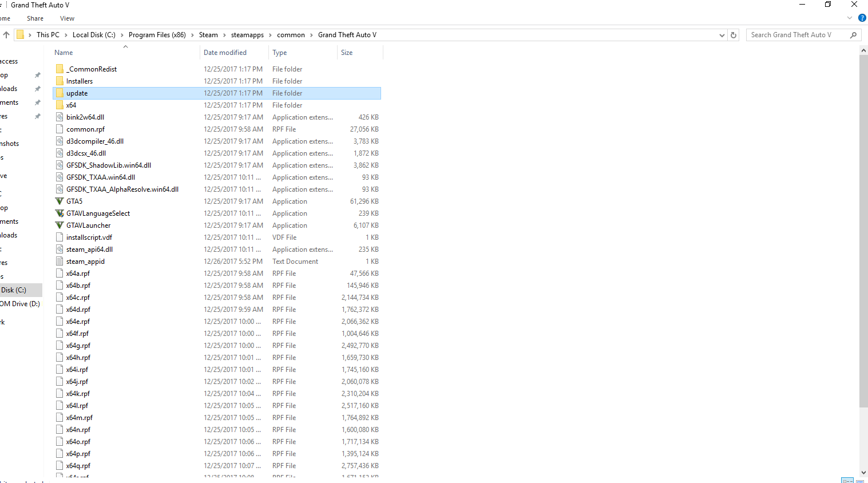The image size is (868, 483).
Task: Click the x64k.rpf file name
Action: [x=78, y=394]
